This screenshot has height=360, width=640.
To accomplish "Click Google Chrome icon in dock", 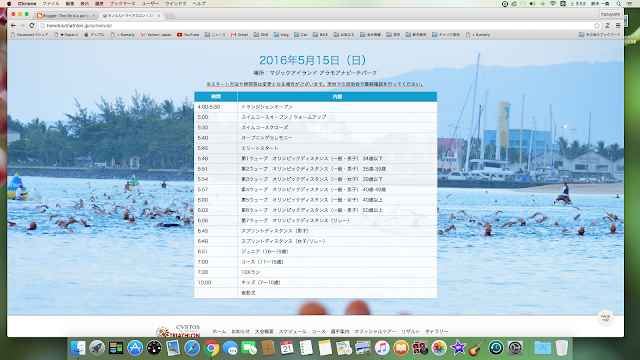I will point(211,348).
